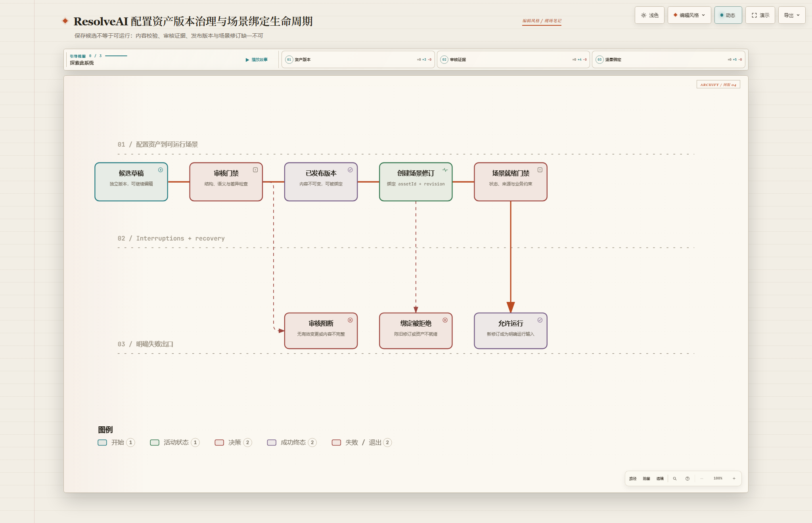The image size is (812, 523).
Task: Zoom in with the plus button
Action: coord(734,479)
